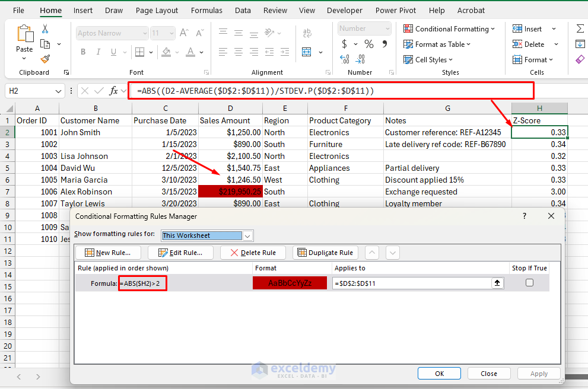Viewport: 588px width, 389px height.
Task: Expand the Name Box dropdown arrow
Action: pos(58,91)
